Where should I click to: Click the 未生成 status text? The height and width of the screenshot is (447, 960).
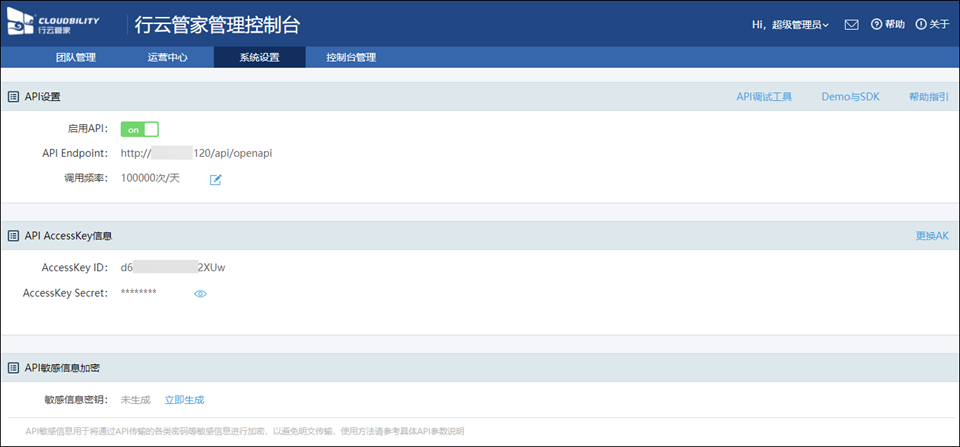click(x=135, y=400)
